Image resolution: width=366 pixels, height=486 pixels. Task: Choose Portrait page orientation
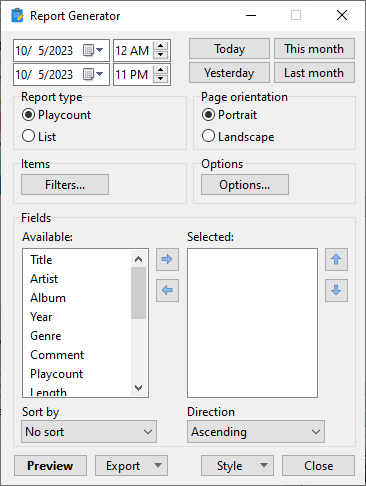click(229, 115)
